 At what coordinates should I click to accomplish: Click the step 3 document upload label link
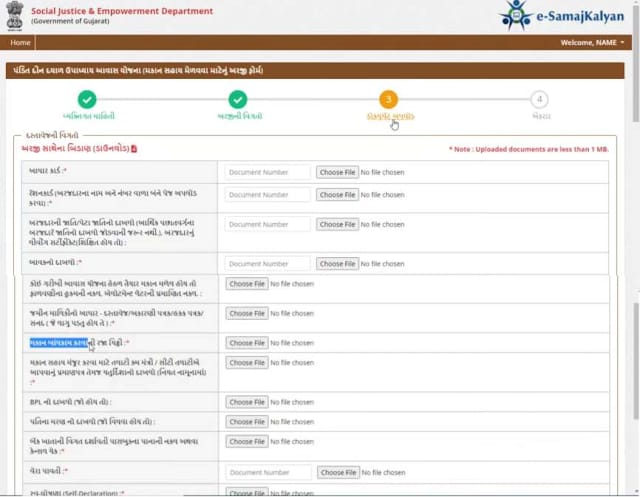[390, 116]
